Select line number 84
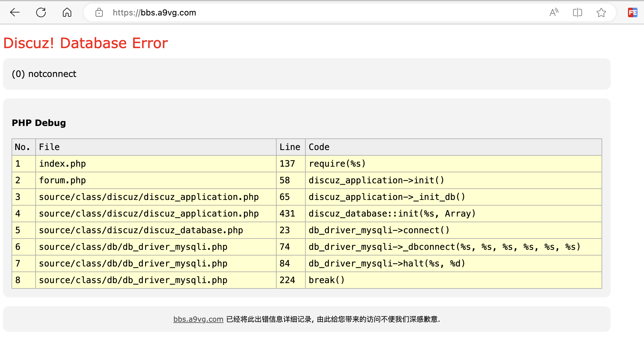 (x=291, y=263)
